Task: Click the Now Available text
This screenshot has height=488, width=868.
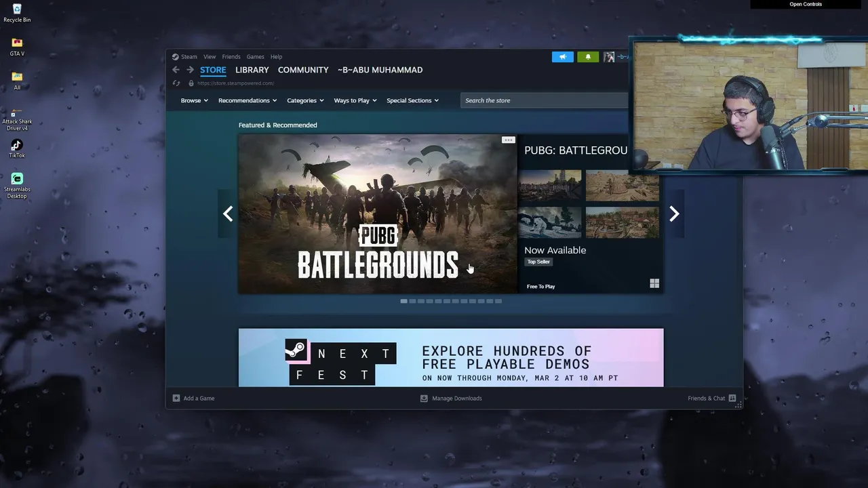Action: tap(555, 250)
